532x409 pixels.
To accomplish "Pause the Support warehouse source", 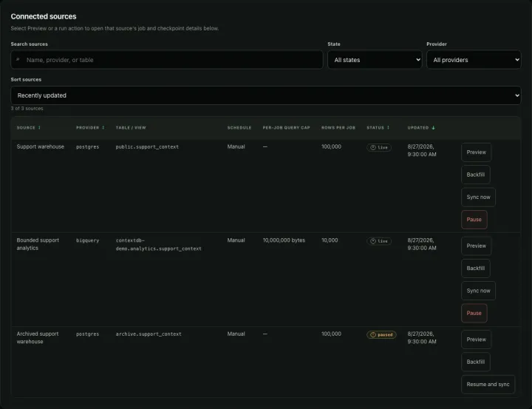I will coord(474,220).
